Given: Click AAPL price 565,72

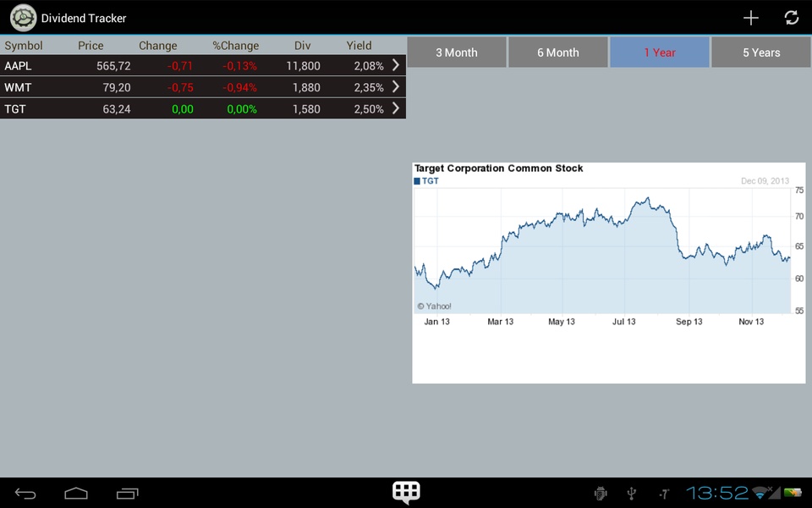Looking at the screenshot, I should pyautogui.click(x=113, y=66).
